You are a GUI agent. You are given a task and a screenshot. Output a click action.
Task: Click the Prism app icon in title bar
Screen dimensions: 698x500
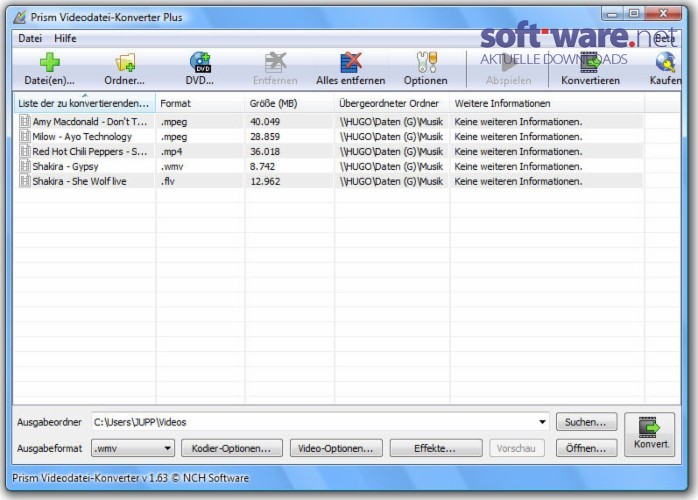click(x=20, y=17)
